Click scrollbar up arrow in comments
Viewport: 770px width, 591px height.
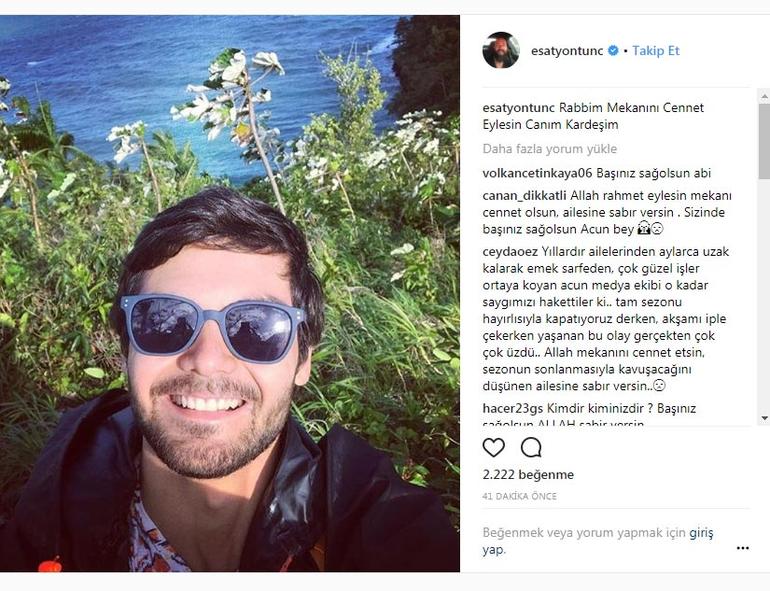(764, 96)
